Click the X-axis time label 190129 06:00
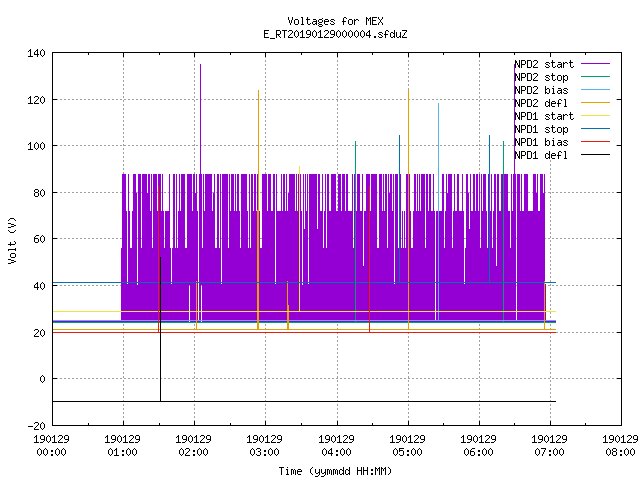The height and width of the screenshot is (480, 640). 478,446
